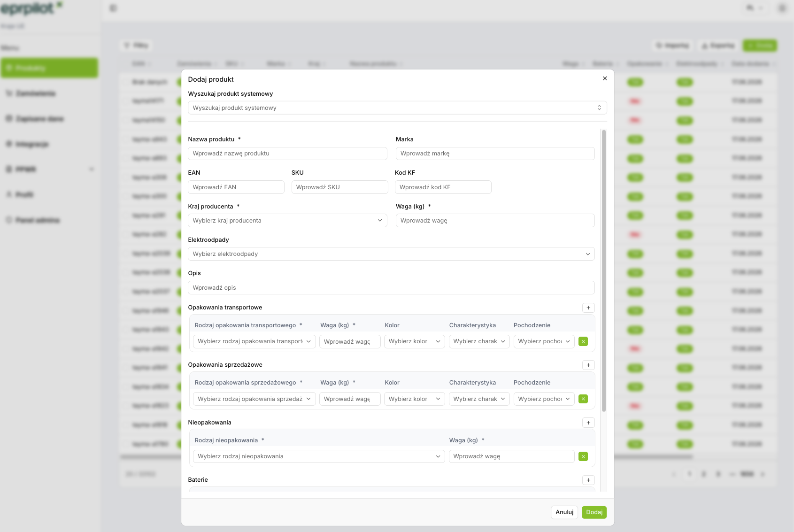Click the Marka input field

click(495, 154)
